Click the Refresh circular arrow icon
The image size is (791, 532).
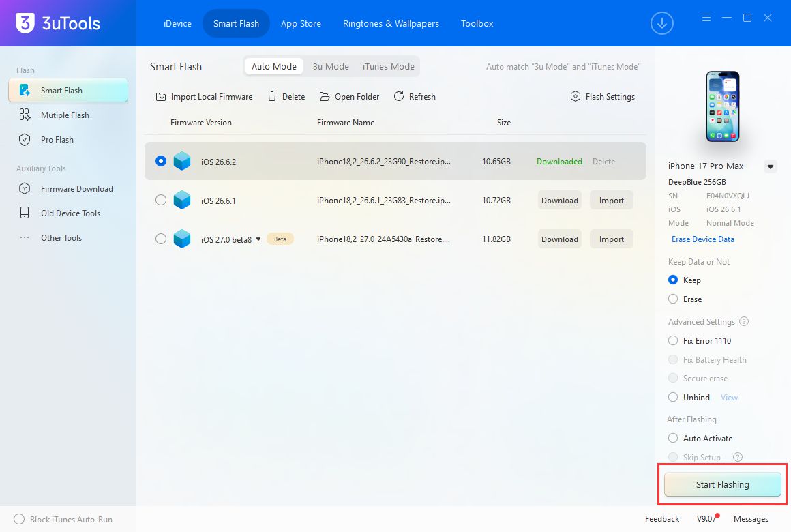click(x=399, y=96)
